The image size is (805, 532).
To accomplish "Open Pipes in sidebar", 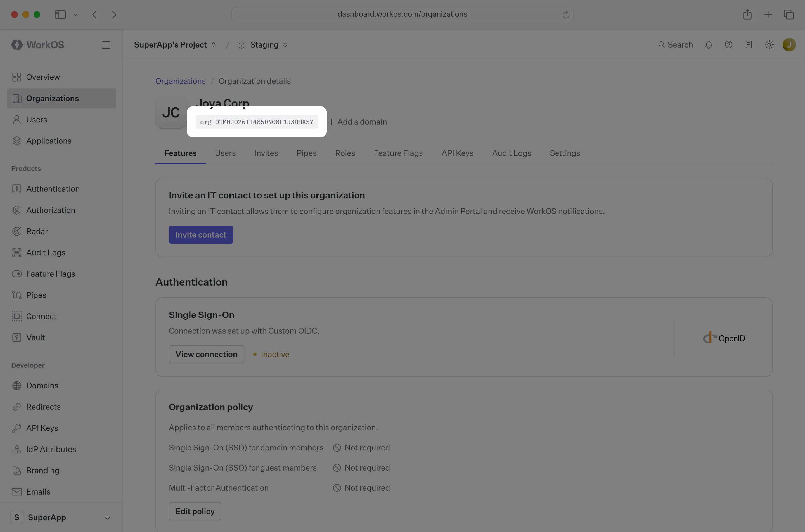I will [61, 295].
